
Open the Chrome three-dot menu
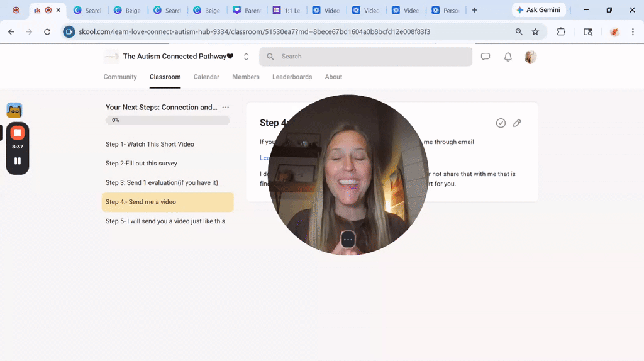pyautogui.click(x=633, y=31)
